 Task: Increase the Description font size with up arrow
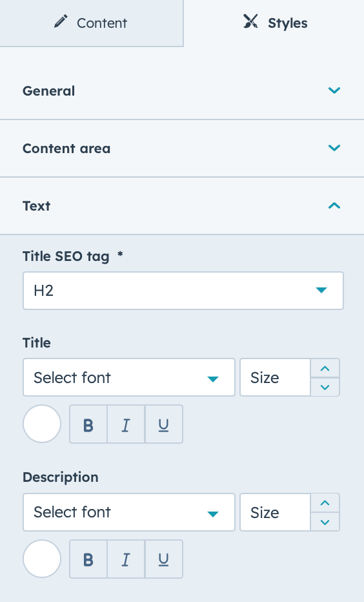(x=325, y=503)
